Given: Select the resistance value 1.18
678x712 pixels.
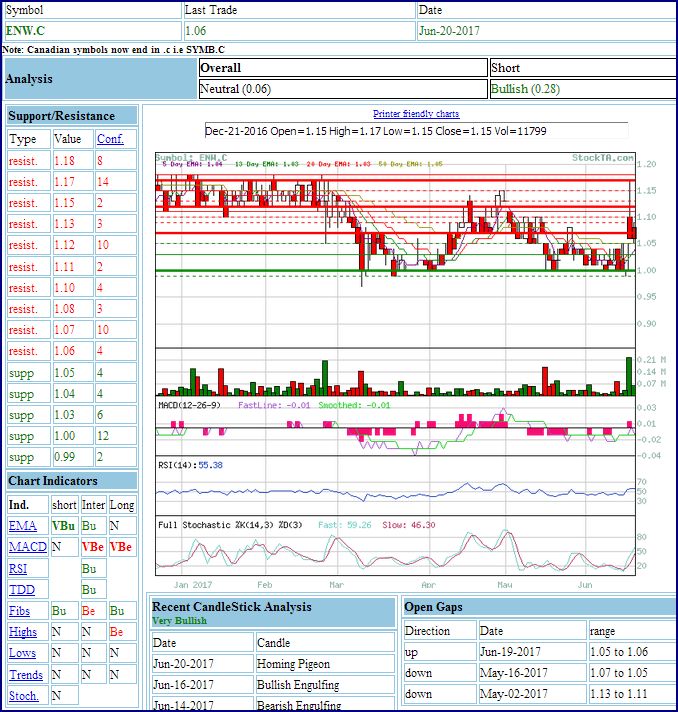Looking at the screenshot, I should [x=64, y=161].
